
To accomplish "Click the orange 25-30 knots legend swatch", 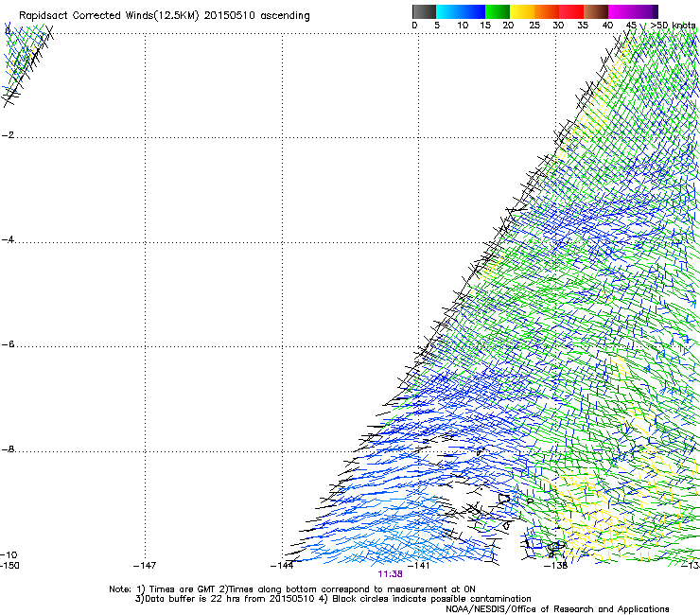I will tap(547, 11).
